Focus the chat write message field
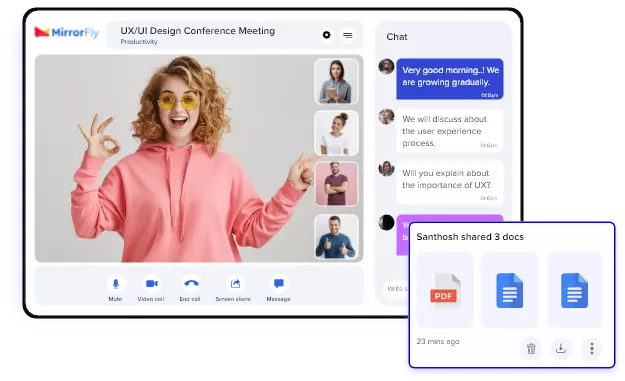 point(395,289)
